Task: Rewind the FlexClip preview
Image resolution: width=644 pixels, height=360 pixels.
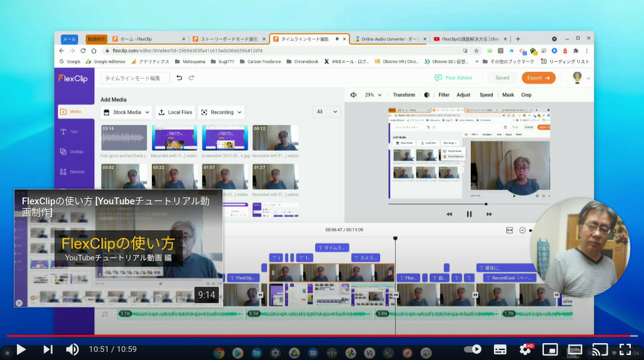Action: coord(450,214)
